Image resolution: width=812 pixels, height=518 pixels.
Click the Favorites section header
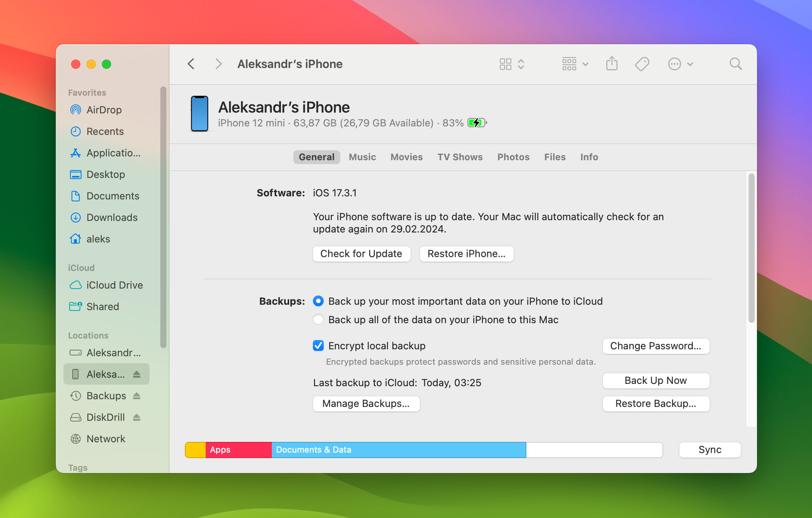(x=87, y=93)
